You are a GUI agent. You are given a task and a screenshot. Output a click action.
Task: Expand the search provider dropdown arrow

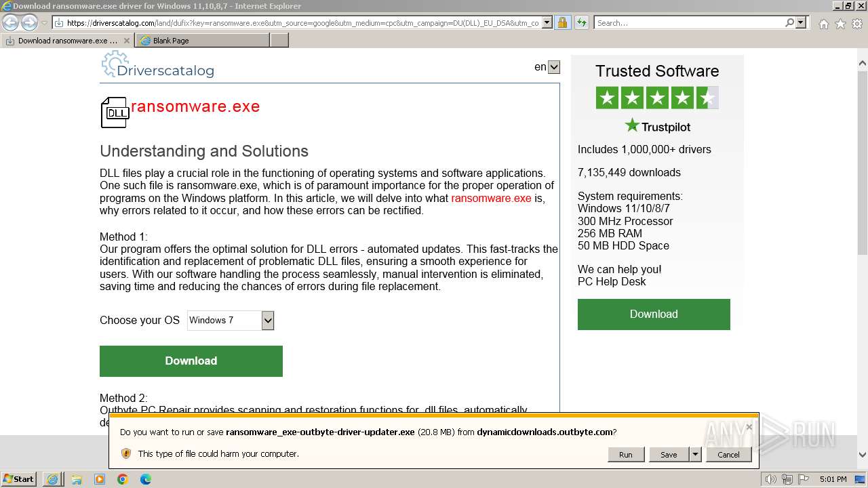click(801, 22)
